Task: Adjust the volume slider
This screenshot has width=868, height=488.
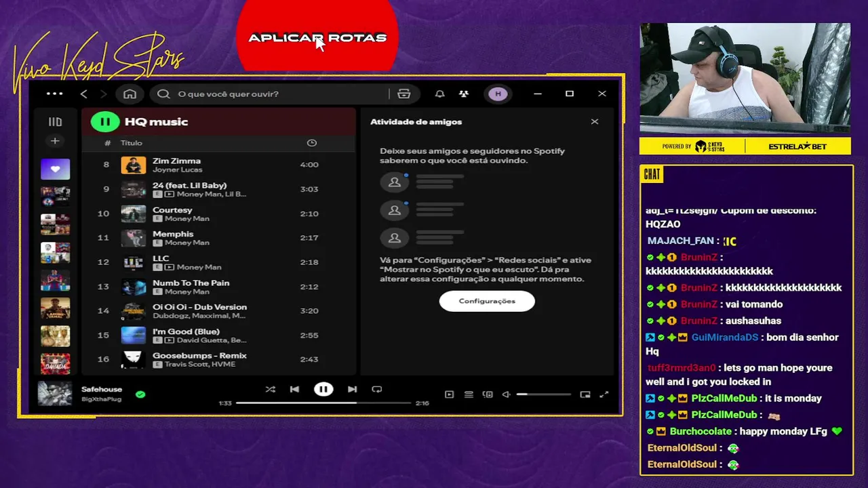Action: [x=544, y=394]
